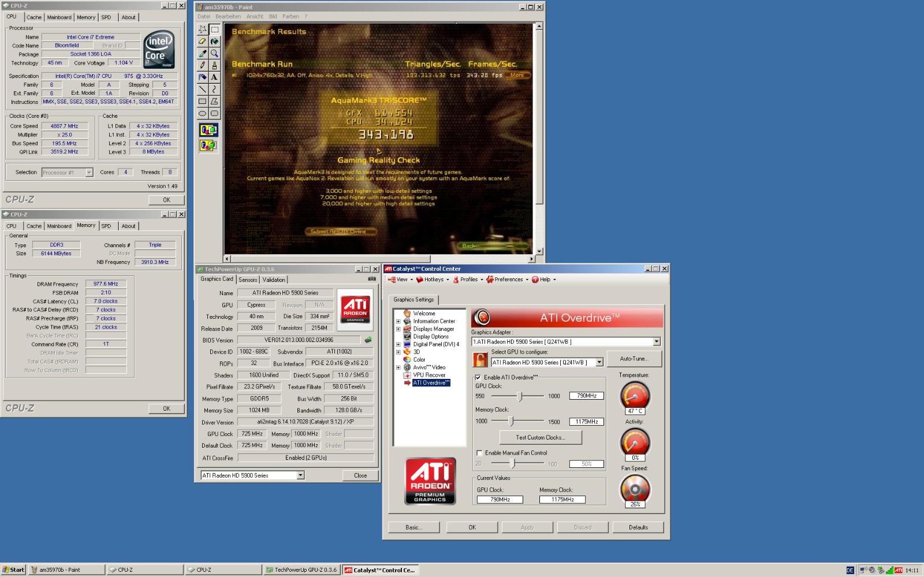Viewport: 924px width, 577px height.
Task: Expand the Avivo Video tree node
Action: tap(398, 367)
